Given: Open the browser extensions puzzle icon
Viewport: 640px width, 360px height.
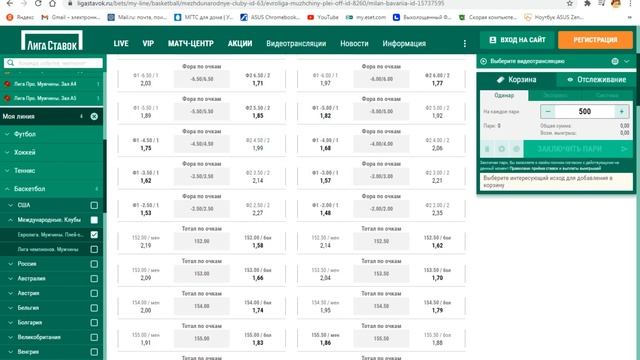Looking at the screenshot, I should click(587, 3).
